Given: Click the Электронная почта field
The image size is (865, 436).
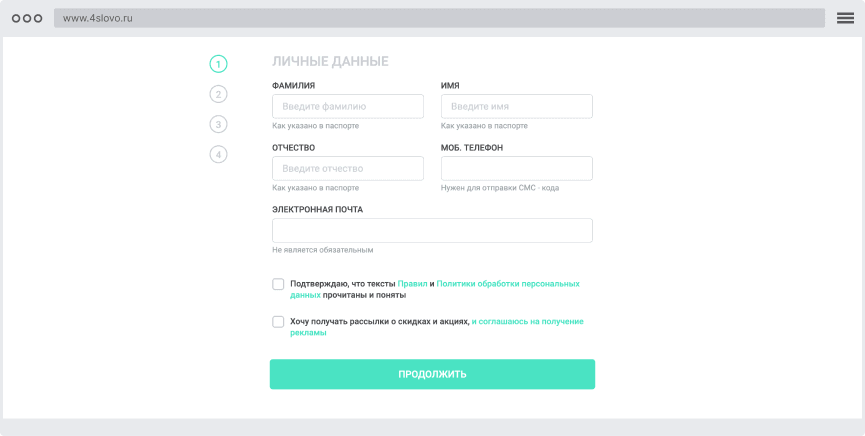Looking at the screenshot, I should 432,230.
